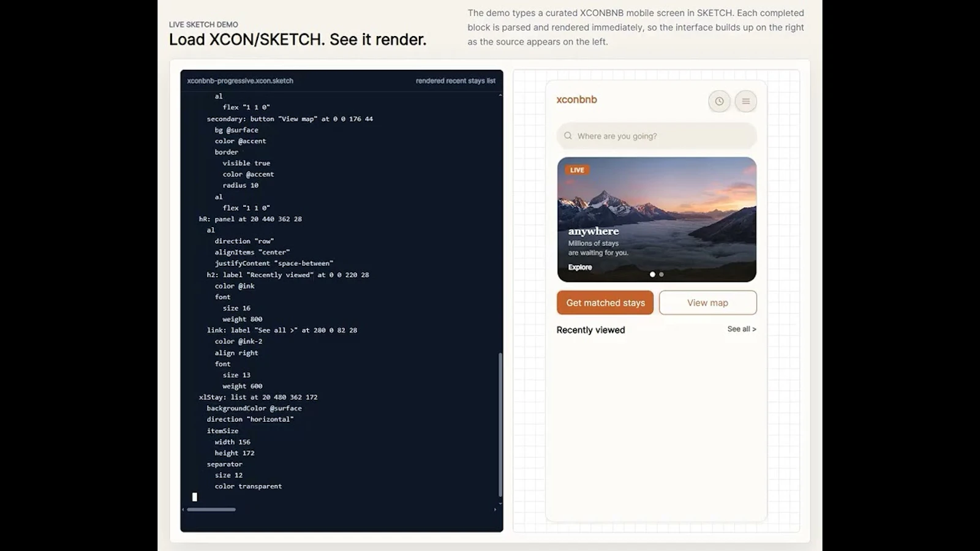Viewport: 980px width, 551px height.
Task: Click the "Recently viewed" heading
Action: pyautogui.click(x=590, y=330)
